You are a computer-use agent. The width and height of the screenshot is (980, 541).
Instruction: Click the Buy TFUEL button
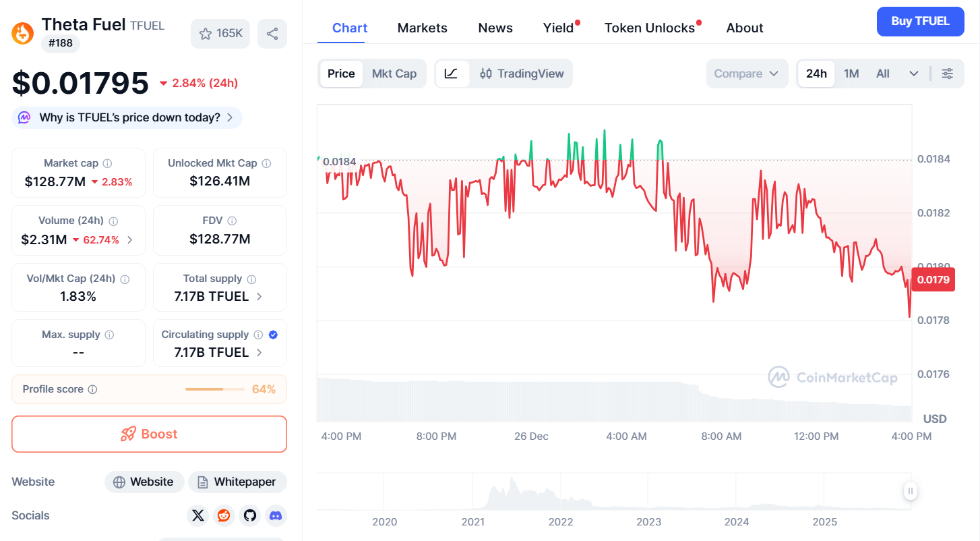[920, 21]
